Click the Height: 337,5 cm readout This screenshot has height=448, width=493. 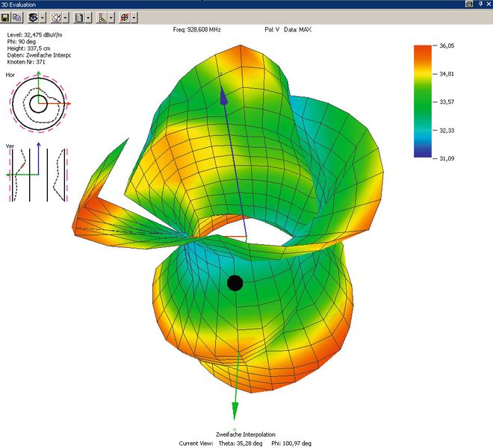pos(28,49)
